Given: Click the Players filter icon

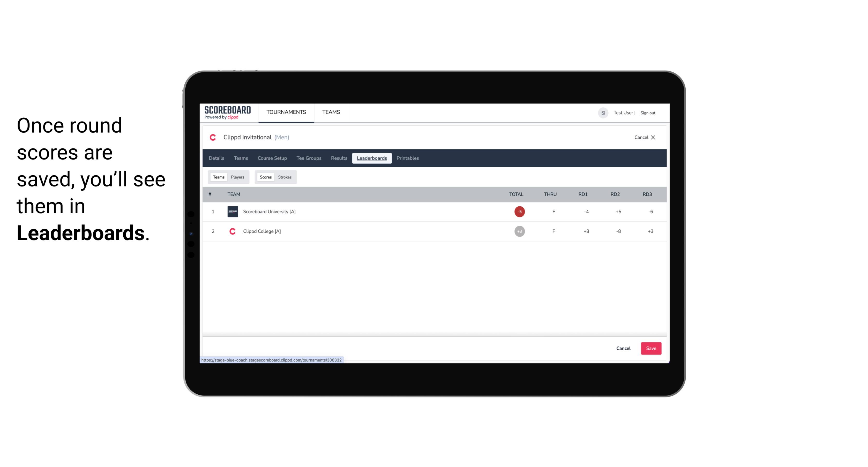Looking at the screenshot, I should (238, 177).
